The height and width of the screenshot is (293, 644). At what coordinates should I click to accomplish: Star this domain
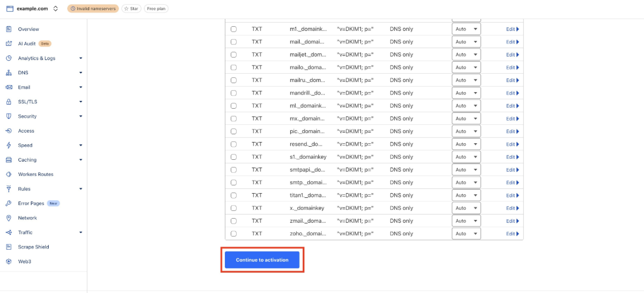click(131, 9)
